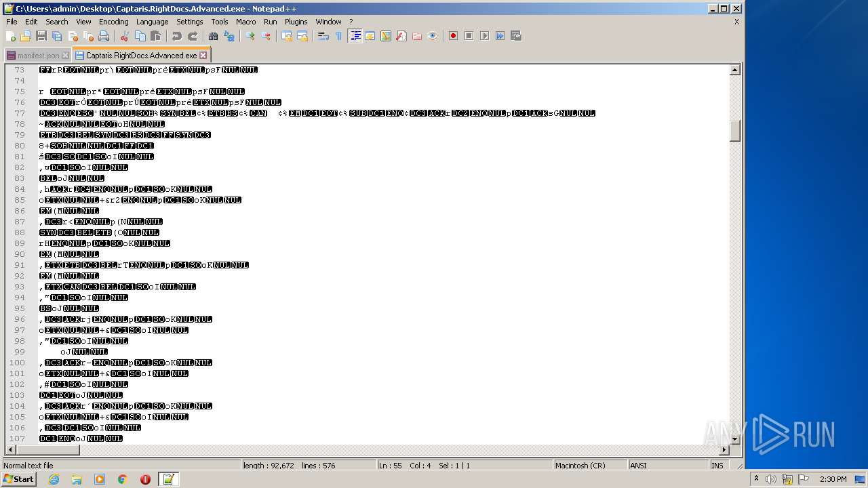Open the Tools menu
Viewport: 868px width, 488px height.
(219, 22)
